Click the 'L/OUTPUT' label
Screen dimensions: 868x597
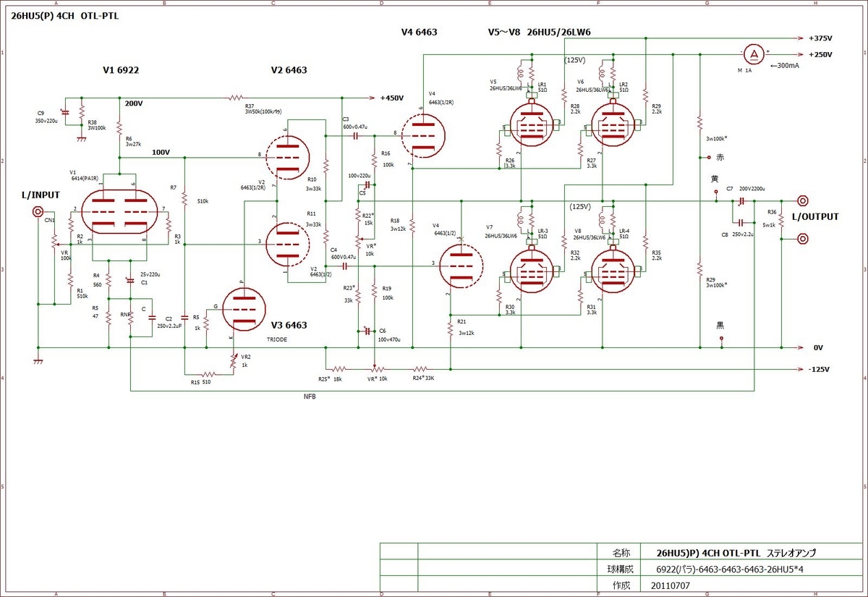(815, 216)
